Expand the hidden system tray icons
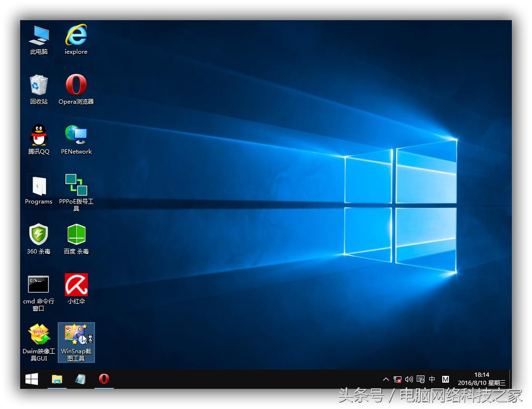This screenshot has height=409, width=532. click(x=386, y=379)
